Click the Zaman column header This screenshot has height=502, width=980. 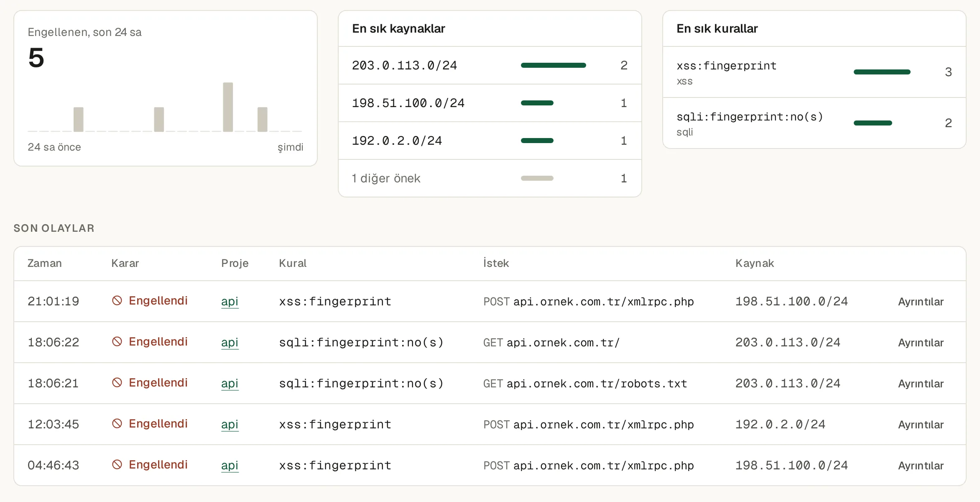point(45,263)
